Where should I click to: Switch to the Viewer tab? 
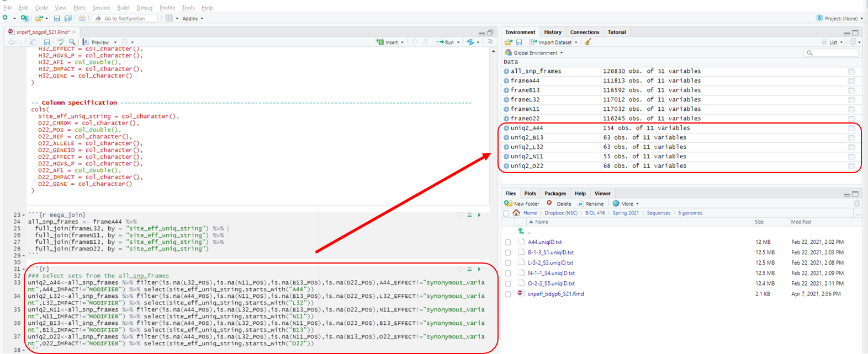[602, 194]
